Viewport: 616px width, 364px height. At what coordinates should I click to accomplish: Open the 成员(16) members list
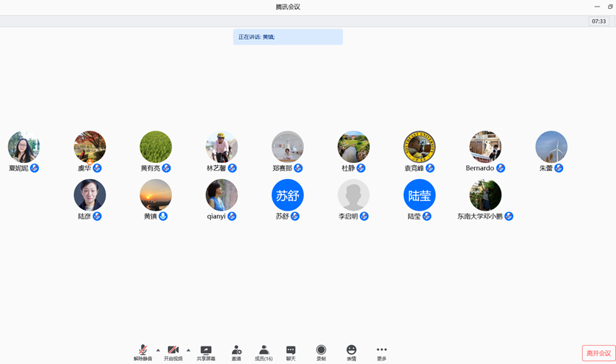[x=264, y=352]
